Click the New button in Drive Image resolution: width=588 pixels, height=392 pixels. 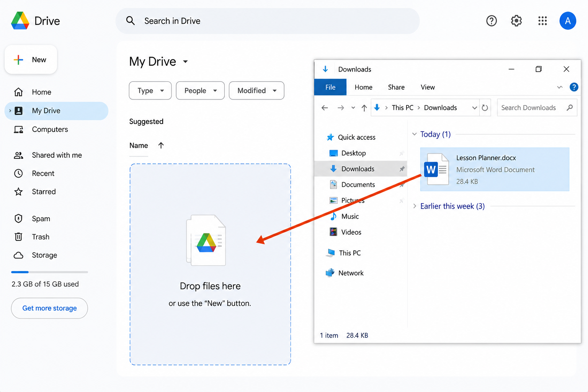click(x=31, y=60)
